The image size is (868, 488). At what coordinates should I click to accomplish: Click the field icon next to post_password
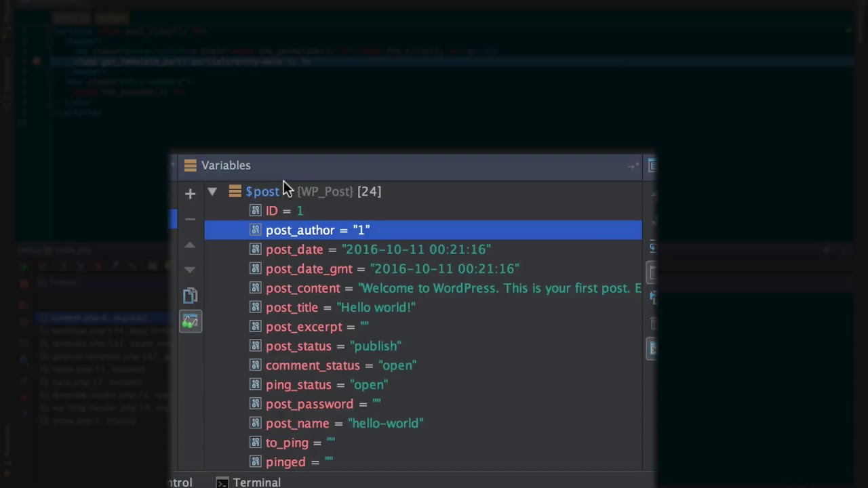click(255, 404)
